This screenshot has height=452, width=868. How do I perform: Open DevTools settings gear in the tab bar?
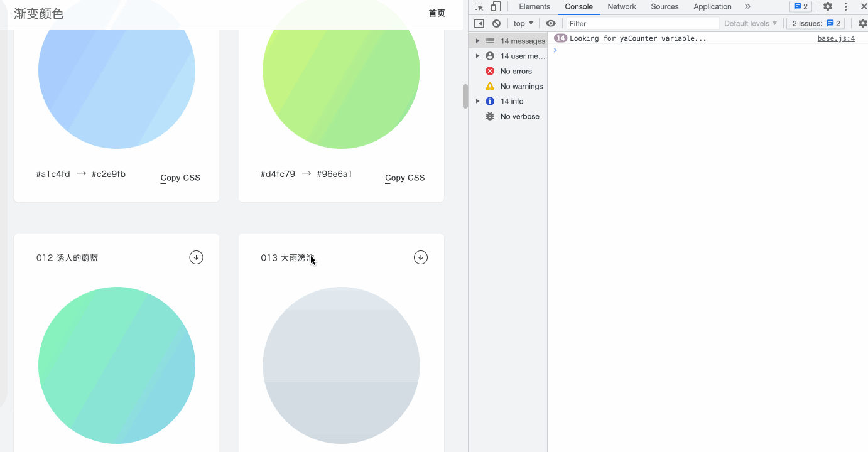(x=828, y=6)
